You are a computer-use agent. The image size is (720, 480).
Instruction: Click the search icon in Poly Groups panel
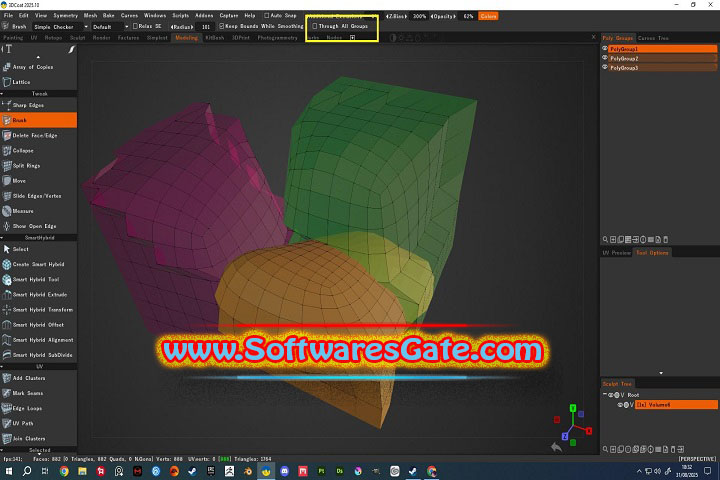pos(605,240)
